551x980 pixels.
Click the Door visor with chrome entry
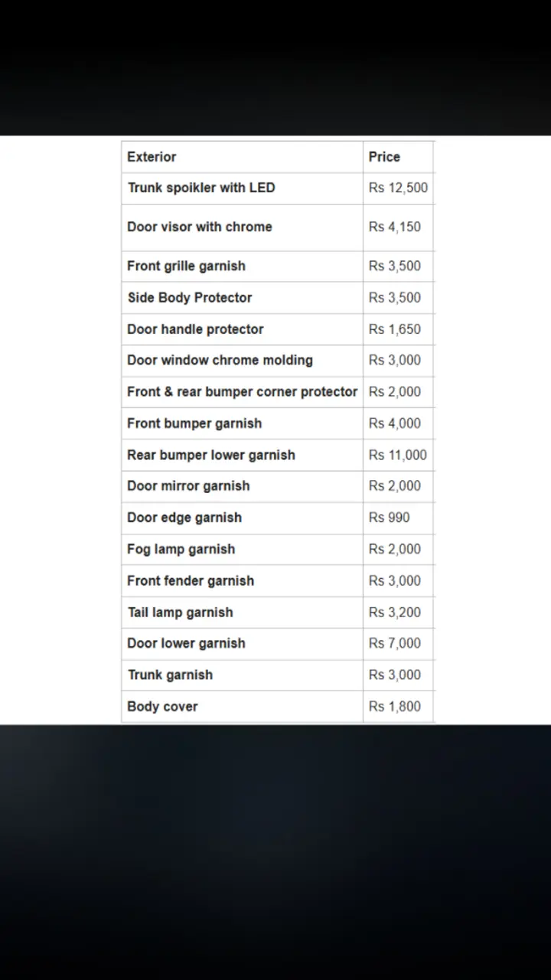(x=200, y=227)
